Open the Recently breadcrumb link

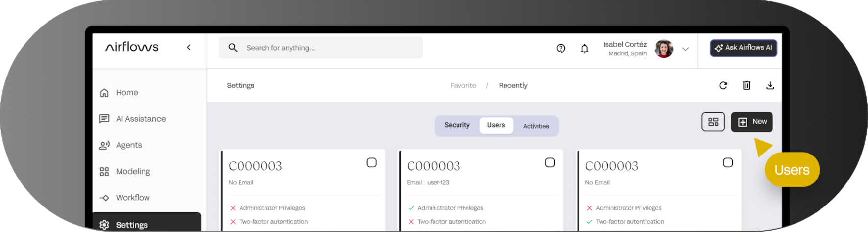(x=513, y=85)
